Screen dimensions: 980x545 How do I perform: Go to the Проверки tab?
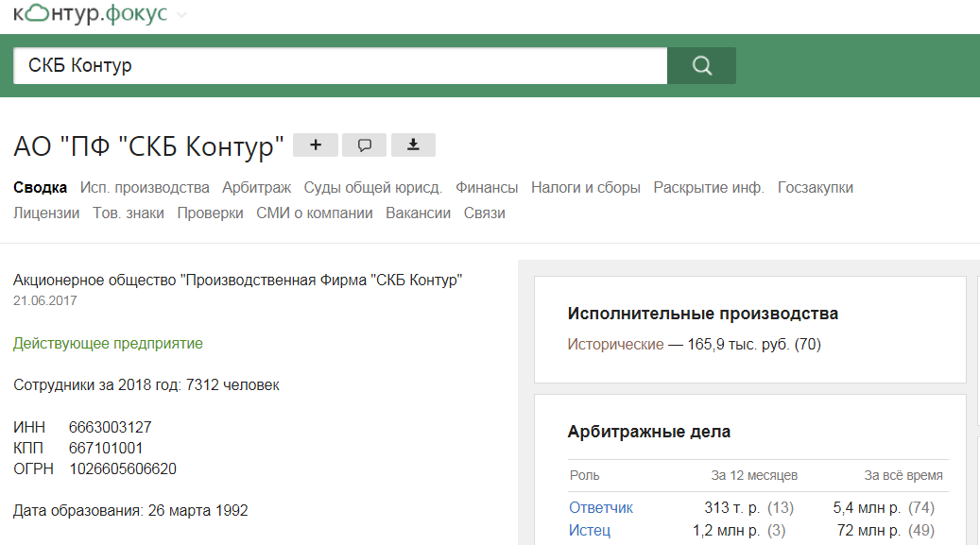pos(210,213)
